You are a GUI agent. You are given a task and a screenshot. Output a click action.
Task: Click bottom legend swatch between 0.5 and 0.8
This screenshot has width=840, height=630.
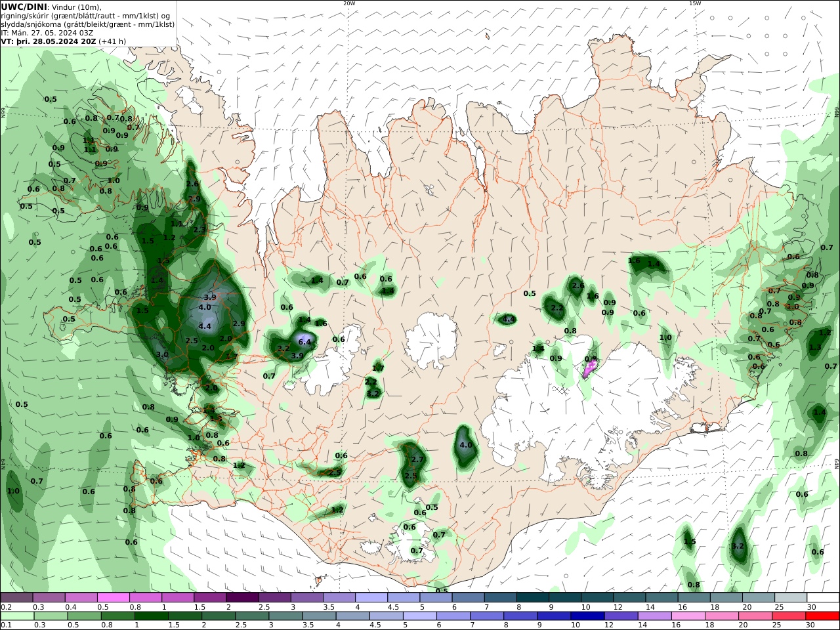(84, 616)
